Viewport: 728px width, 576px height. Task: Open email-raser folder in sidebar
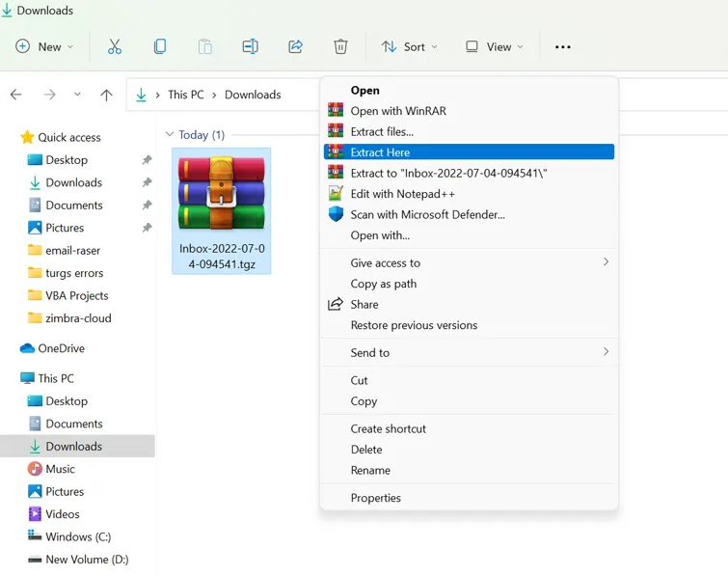[64, 251]
